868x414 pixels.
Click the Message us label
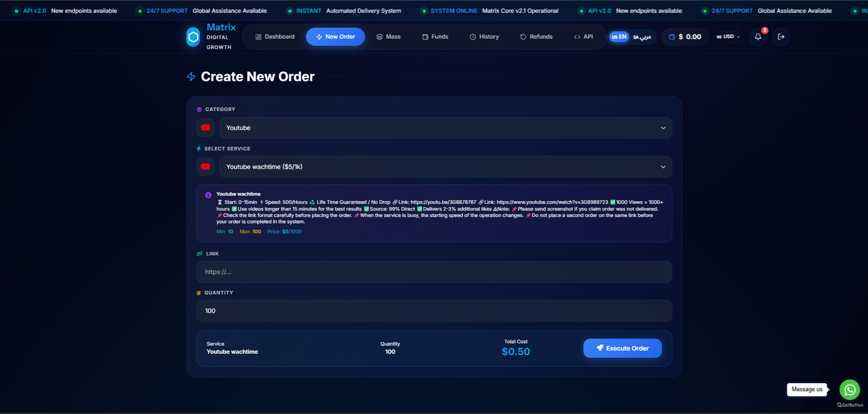coord(807,390)
